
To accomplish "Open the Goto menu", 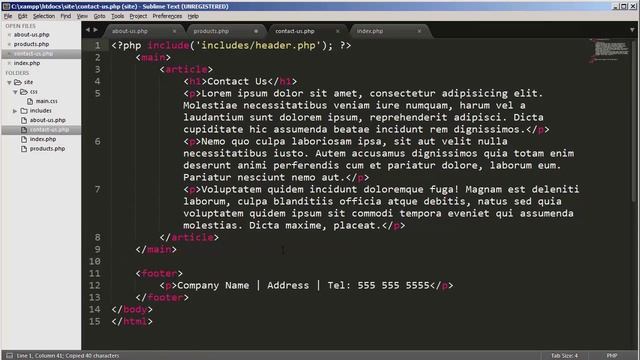I will [99, 16].
